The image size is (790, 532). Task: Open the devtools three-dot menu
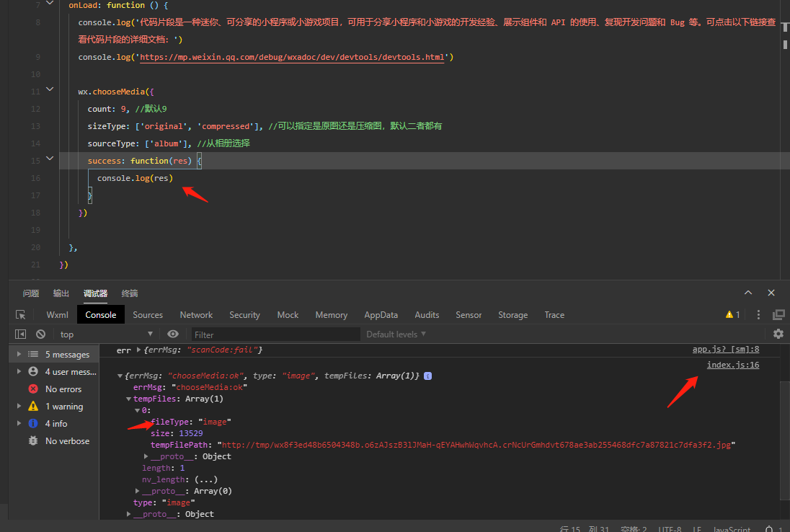(x=758, y=315)
